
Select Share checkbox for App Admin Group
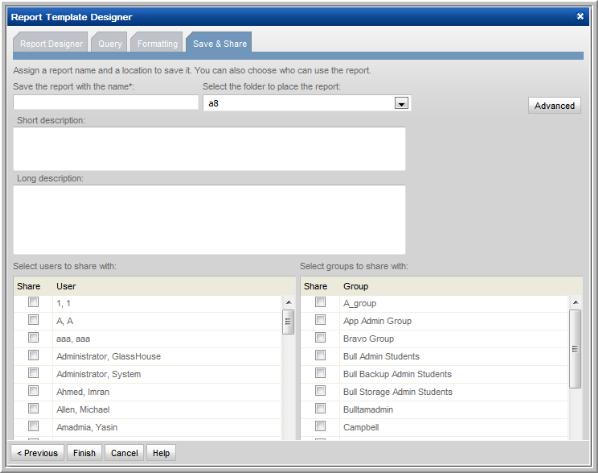(320, 320)
